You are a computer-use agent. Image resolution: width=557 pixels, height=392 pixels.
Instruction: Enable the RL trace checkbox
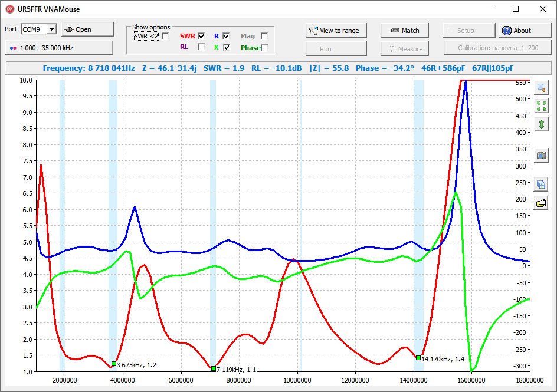tap(201, 47)
